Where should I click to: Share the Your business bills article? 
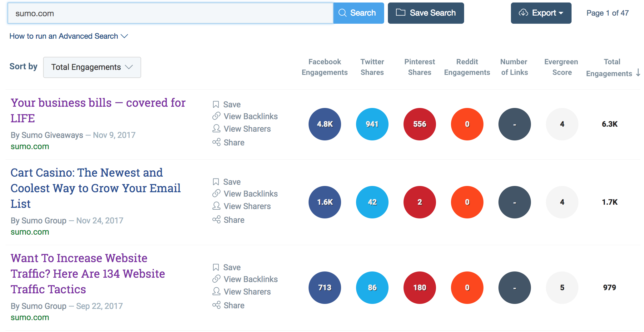228,143
